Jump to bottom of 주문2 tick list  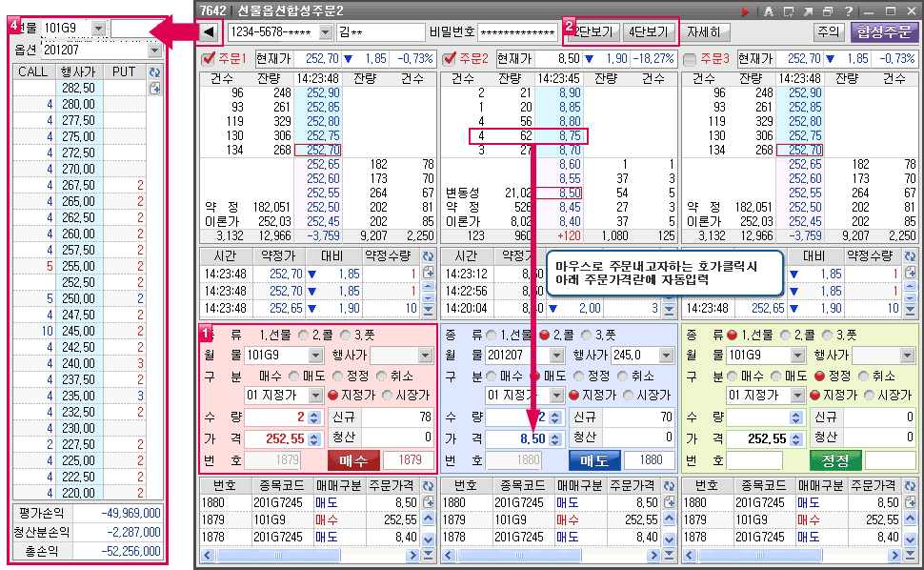click(x=670, y=310)
